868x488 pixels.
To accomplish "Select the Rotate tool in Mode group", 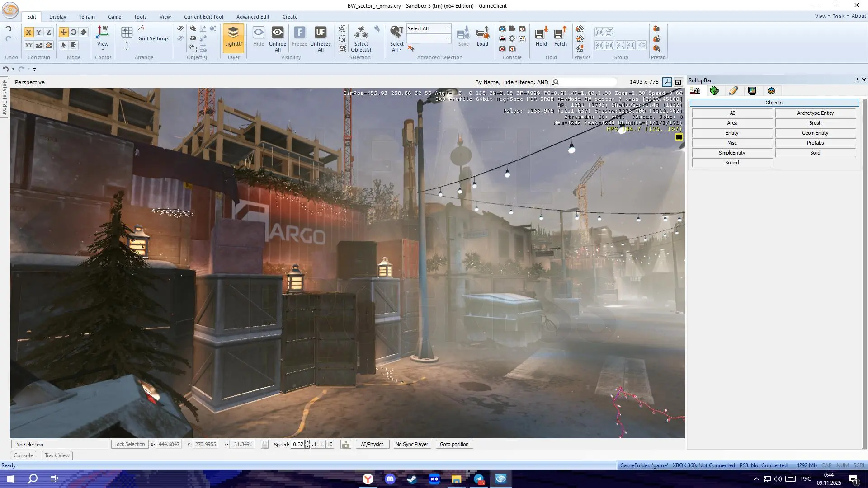I will tap(74, 32).
